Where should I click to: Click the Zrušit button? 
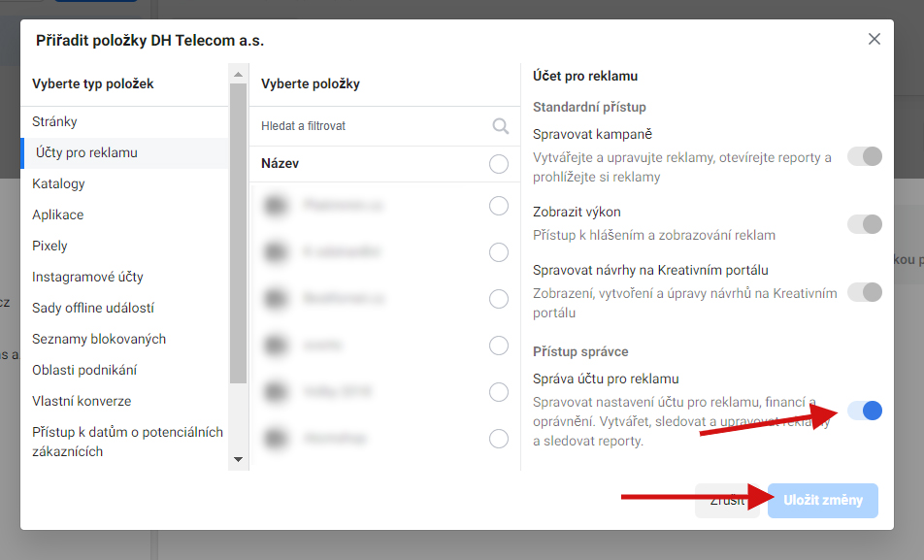pyautogui.click(x=728, y=501)
